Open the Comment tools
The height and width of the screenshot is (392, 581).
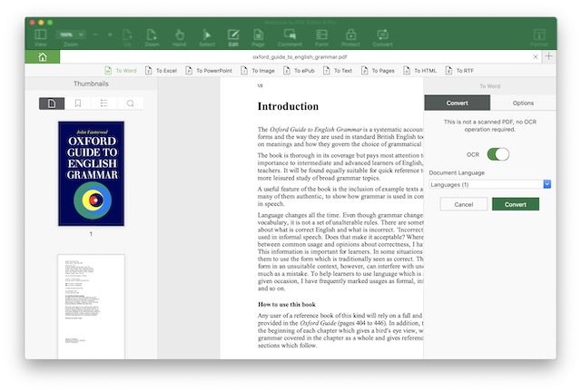pyautogui.click(x=290, y=37)
